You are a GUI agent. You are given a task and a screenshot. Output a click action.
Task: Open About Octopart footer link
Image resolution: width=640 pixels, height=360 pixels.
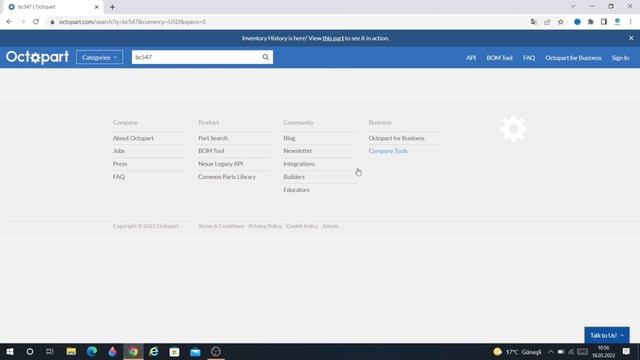(x=133, y=138)
